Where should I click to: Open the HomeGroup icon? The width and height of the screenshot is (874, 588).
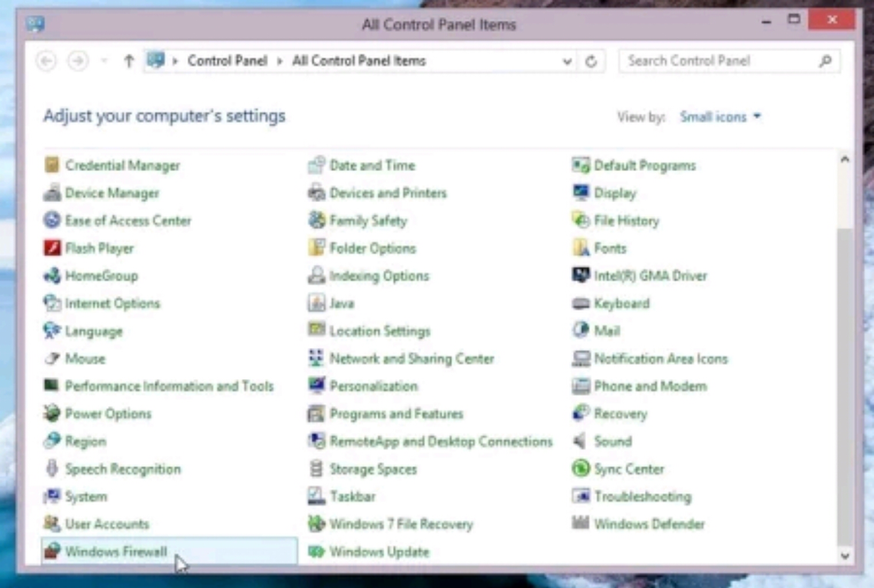[52, 276]
